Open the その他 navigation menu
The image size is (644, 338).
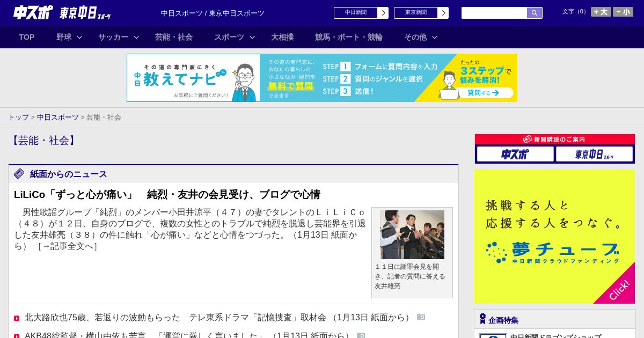(415, 37)
